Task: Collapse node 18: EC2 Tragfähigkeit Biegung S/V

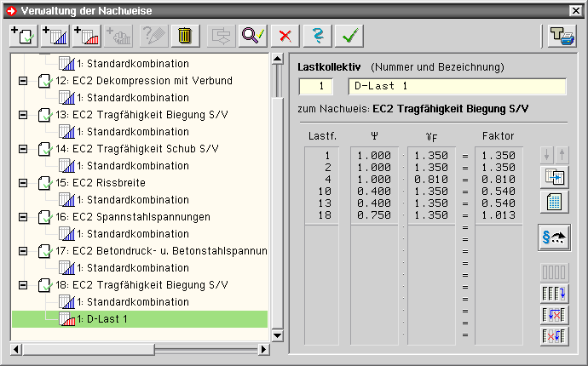Action: (x=23, y=285)
